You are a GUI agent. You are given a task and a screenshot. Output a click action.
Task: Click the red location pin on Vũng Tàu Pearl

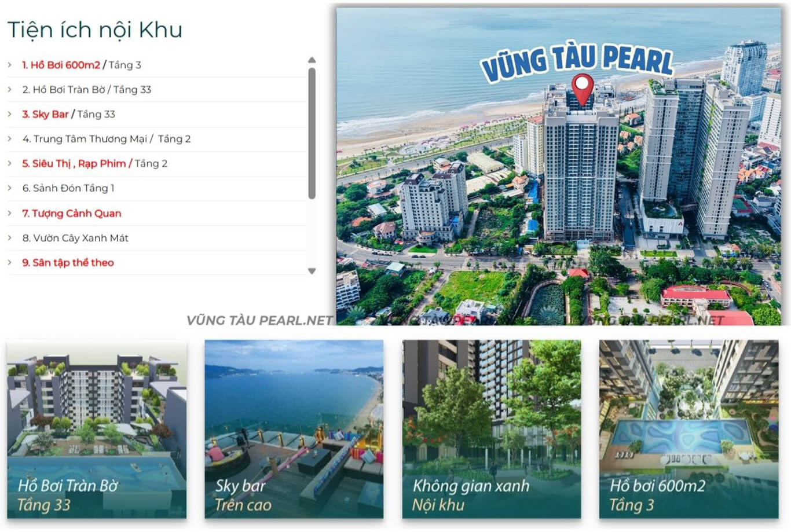583,90
